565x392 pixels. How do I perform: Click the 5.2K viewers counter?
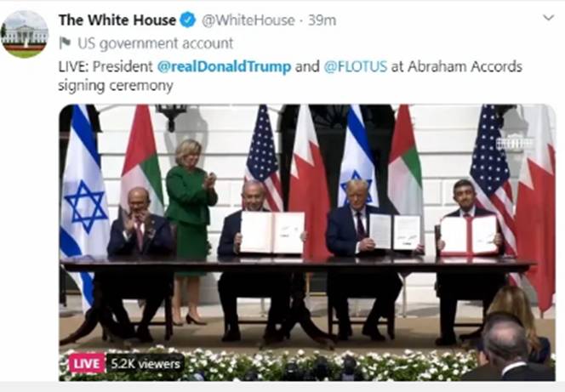[146, 364]
